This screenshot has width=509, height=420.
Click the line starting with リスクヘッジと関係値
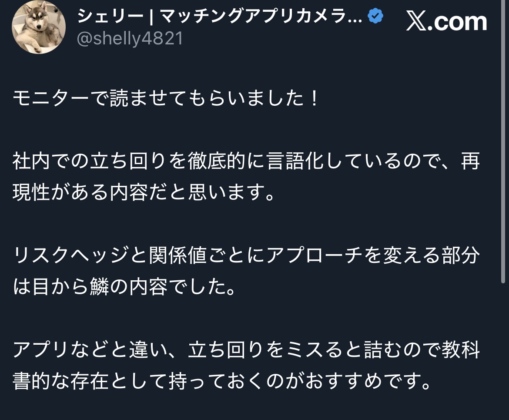[x=246, y=255]
